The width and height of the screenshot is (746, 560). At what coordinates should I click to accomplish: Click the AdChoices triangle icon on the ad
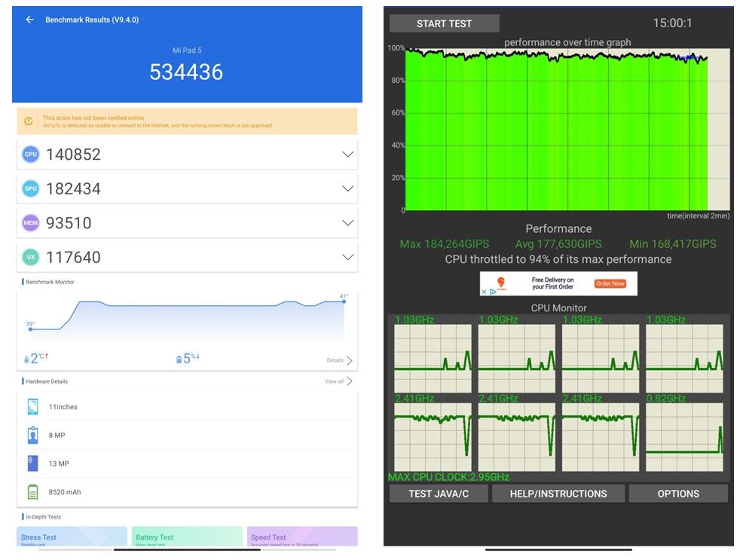[493, 292]
